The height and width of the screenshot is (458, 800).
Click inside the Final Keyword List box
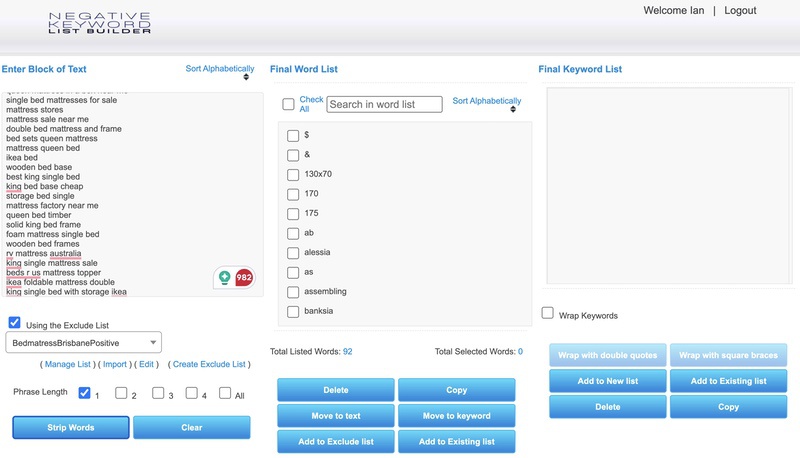[669, 186]
